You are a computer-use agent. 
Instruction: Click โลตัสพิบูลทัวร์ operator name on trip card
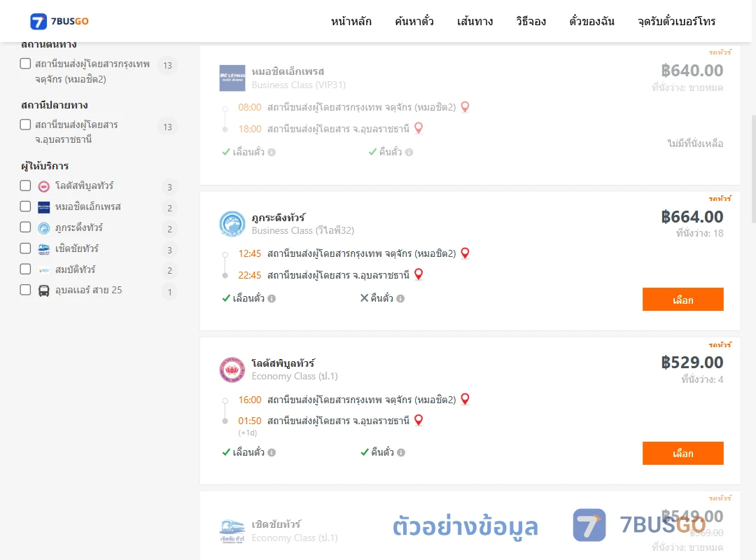pyautogui.click(x=283, y=363)
